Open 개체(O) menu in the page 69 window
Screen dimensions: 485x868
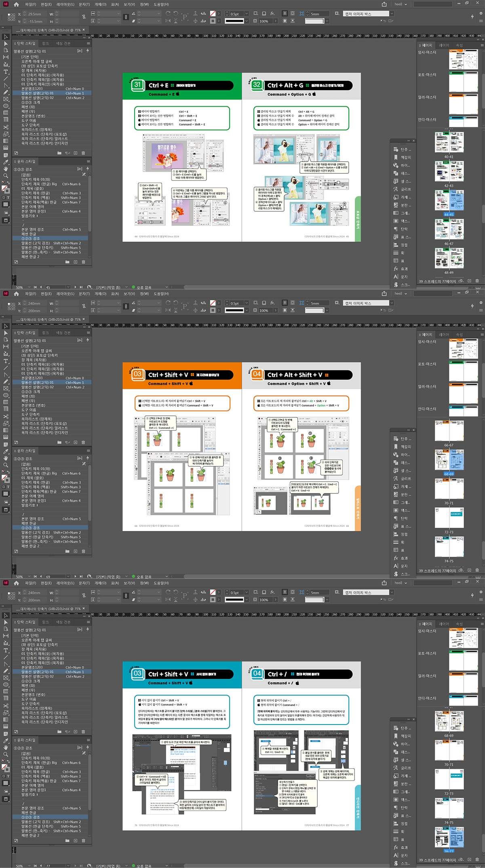point(100,294)
